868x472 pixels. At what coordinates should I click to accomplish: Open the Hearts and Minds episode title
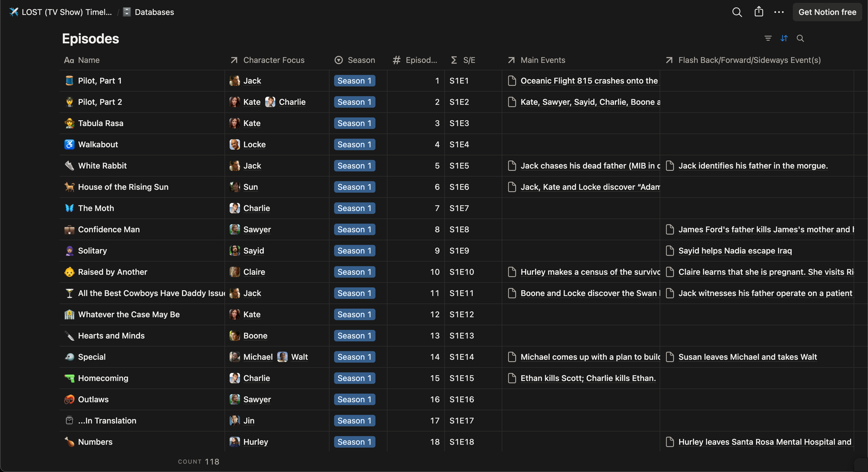coord(111,335)
